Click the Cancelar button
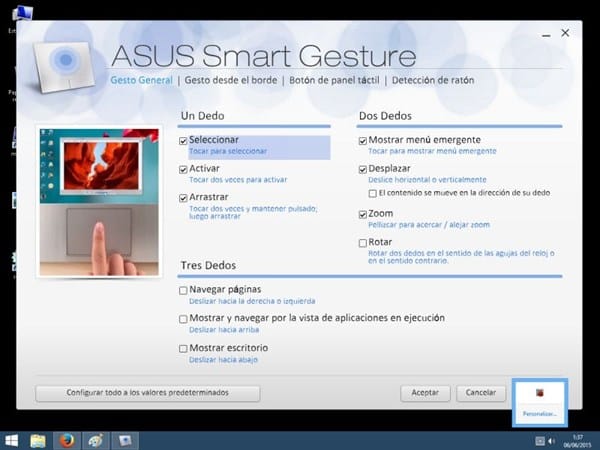 point(481,393)
